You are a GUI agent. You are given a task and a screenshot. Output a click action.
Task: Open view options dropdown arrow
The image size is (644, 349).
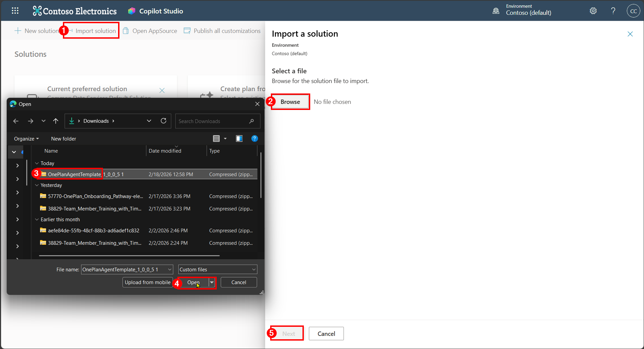(x=225, y=139)
